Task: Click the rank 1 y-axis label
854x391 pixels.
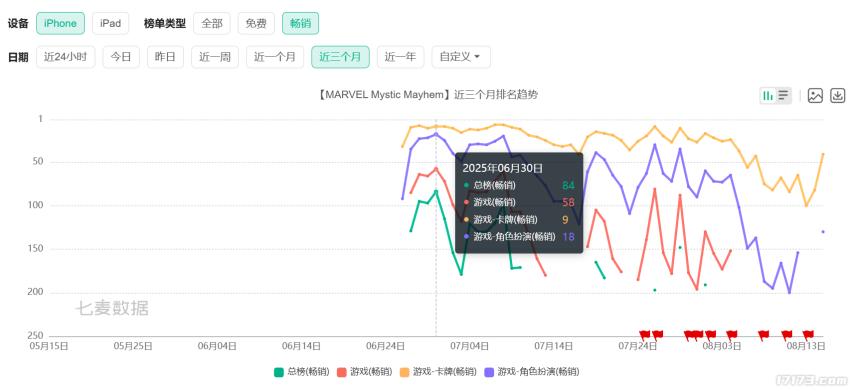Action: point(41,119)
